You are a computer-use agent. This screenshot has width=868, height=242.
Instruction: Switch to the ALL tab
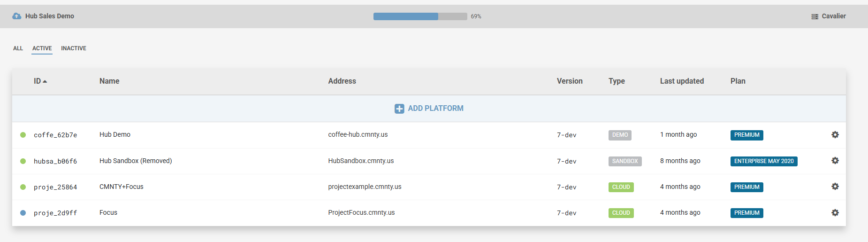18,48
